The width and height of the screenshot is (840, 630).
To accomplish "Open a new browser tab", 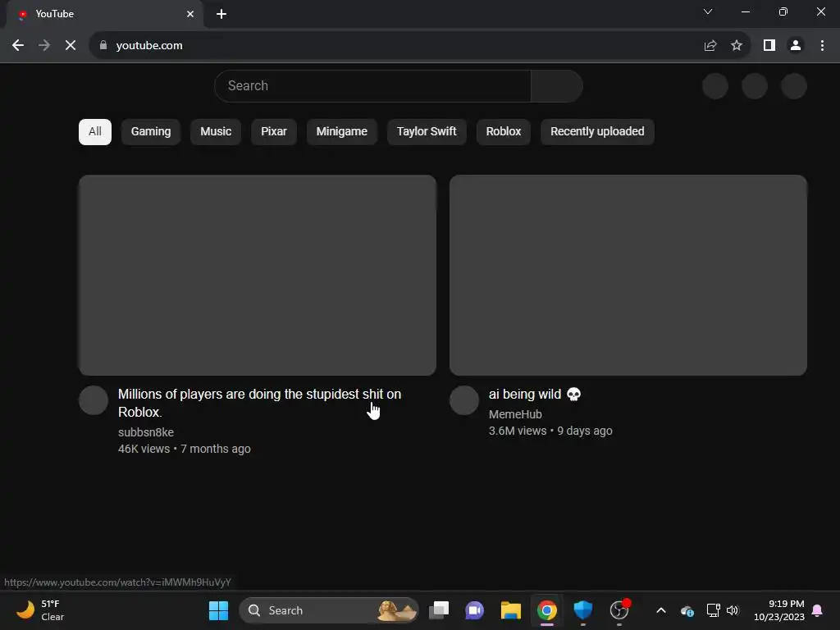I will (x=221, y=14).
